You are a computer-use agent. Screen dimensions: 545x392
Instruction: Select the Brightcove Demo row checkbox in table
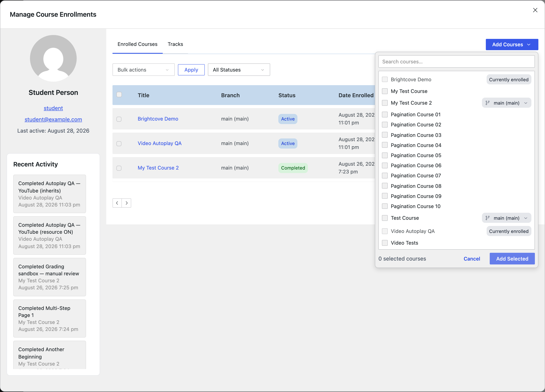click(x=119, y=119)
